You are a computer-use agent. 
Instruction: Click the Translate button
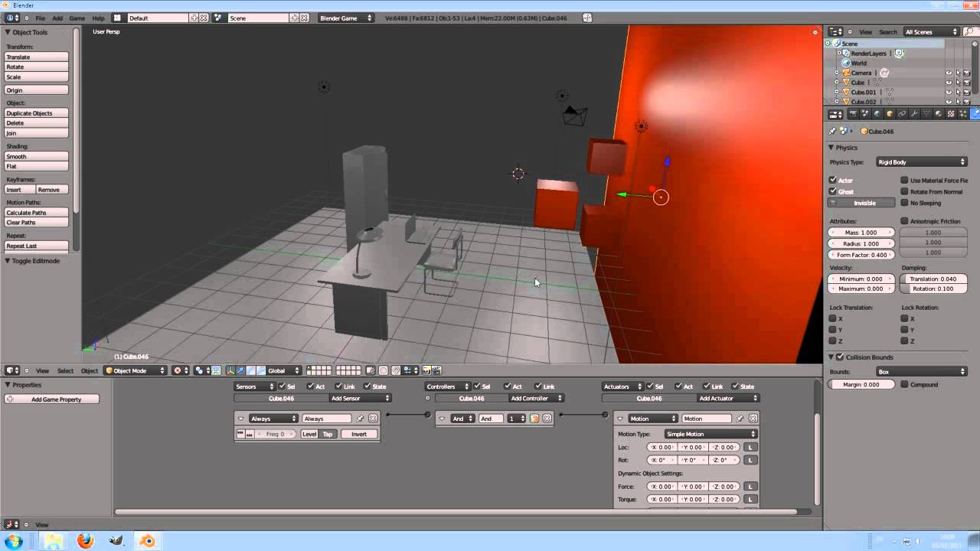tap(37, 57)
